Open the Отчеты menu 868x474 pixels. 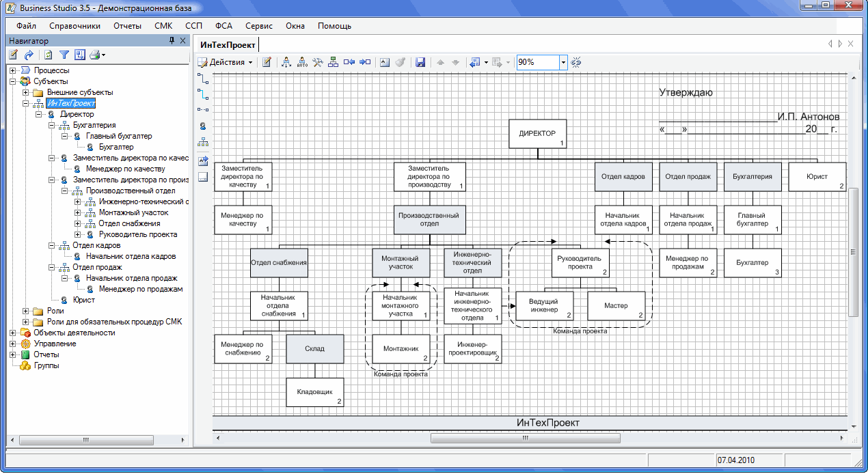pos(127,26)
